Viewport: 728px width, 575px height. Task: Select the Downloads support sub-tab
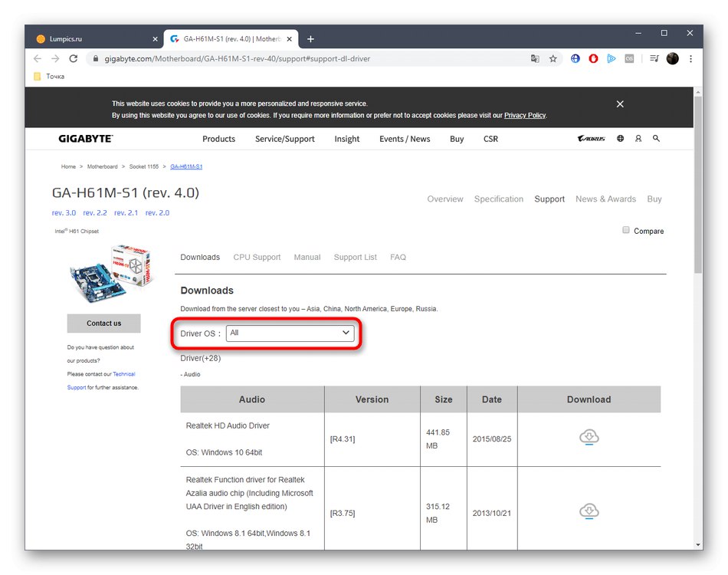pos(200,257)
